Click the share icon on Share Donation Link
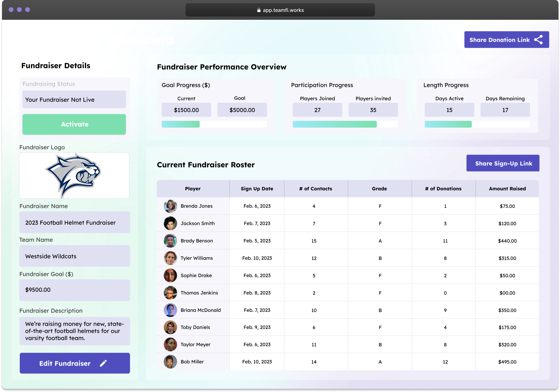560x392 pixels. click(x=539, y=40)
